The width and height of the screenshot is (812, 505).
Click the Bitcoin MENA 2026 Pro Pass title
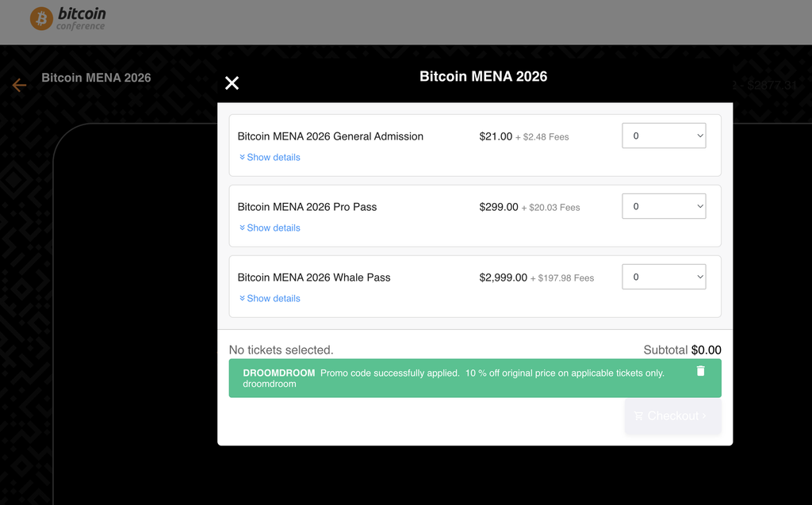tap(307, 207)
